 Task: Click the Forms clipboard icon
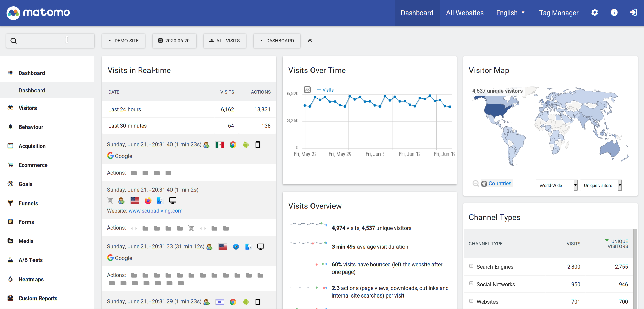[x=10, y=222]
